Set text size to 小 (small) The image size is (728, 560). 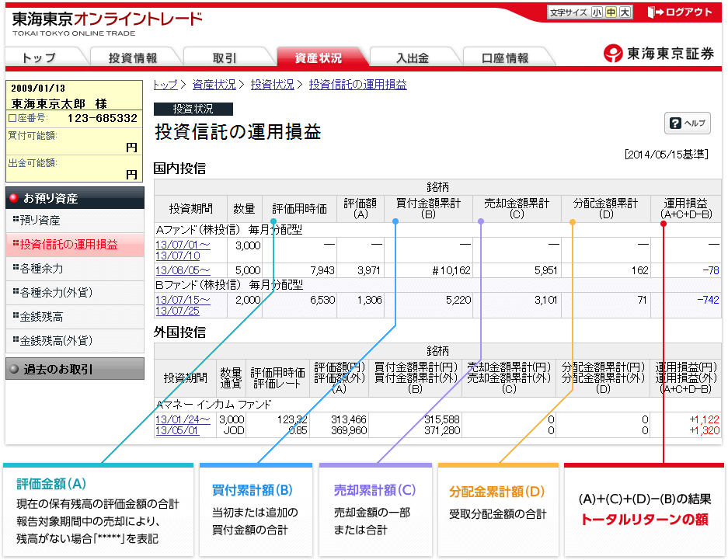tap(597, 12)
